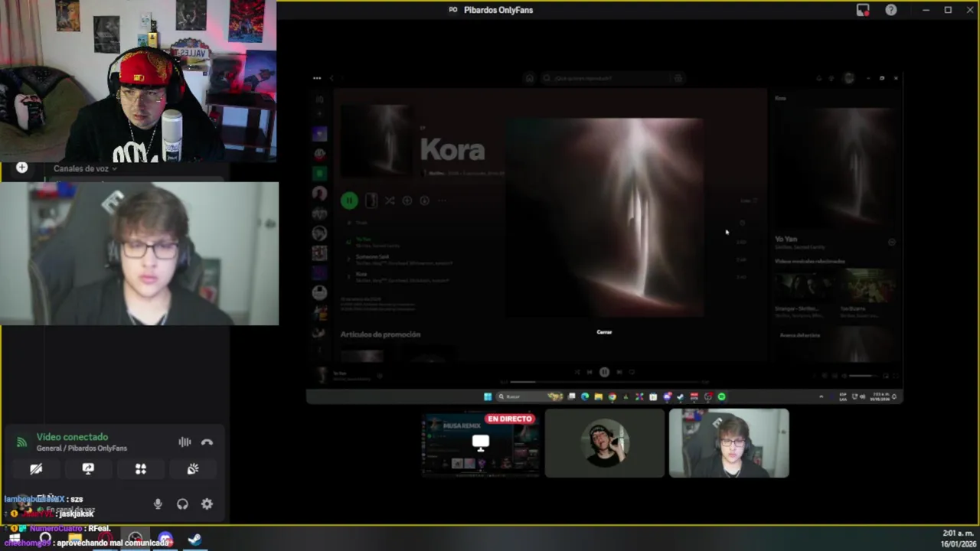Open the soundboard button
The height and width of the screenshot is (551, 980).
click(x=193, y=469)
